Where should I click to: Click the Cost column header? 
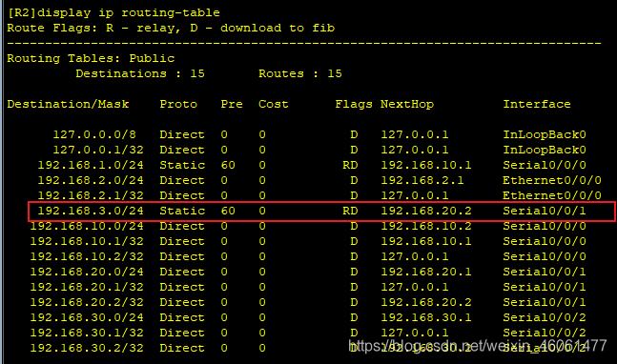click(274, 104)
